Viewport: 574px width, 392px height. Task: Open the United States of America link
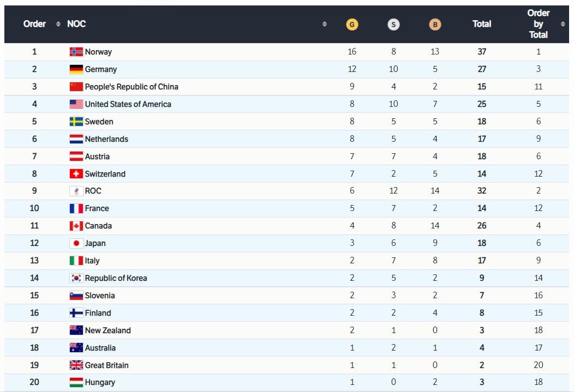[x=128, y=104]
